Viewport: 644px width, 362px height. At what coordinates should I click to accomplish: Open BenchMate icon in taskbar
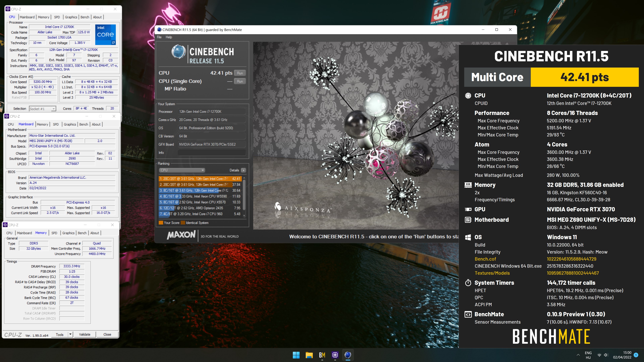point(322,355)
